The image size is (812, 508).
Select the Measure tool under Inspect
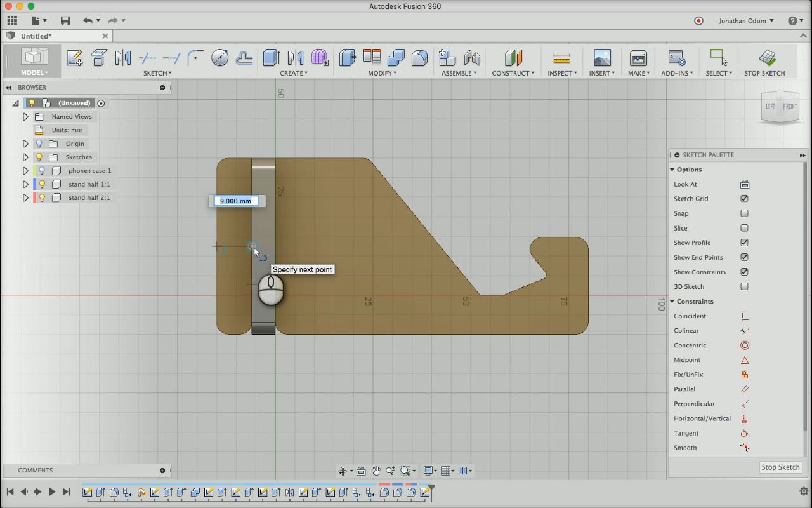click(561, 58)
